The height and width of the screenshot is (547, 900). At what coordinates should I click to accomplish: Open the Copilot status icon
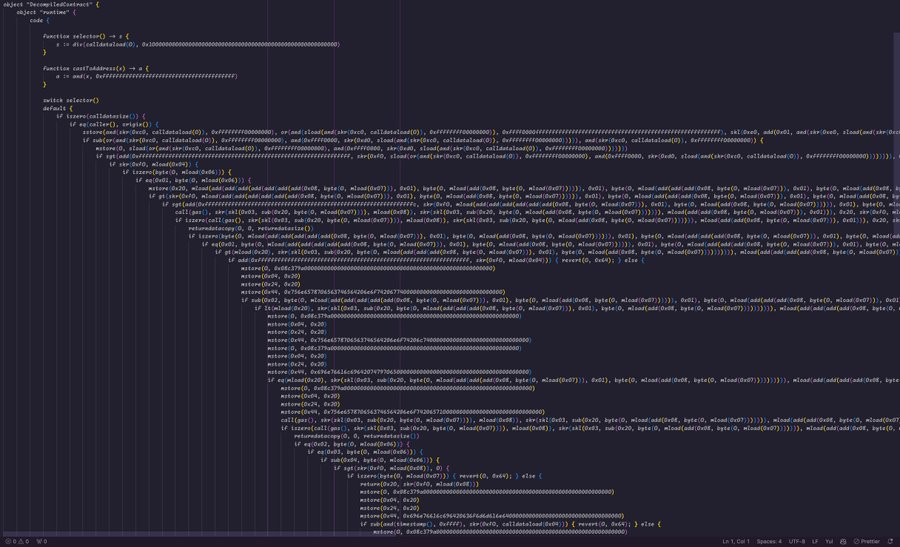coord(843,541)
